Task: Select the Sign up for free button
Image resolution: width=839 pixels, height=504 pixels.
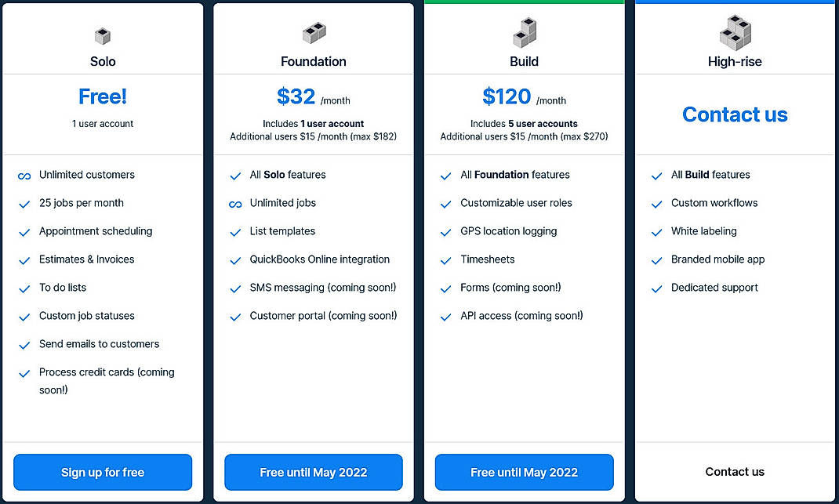Action: click(102, 472)
